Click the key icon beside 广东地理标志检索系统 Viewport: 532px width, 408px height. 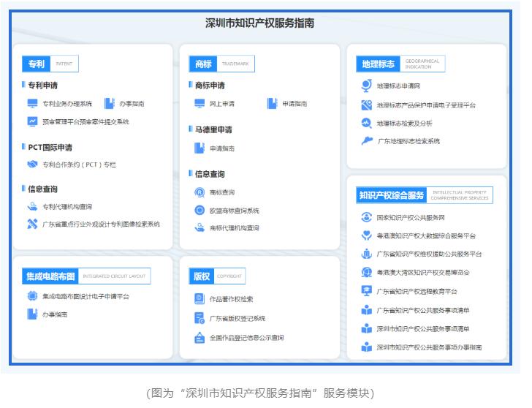(x=367, y=141)
